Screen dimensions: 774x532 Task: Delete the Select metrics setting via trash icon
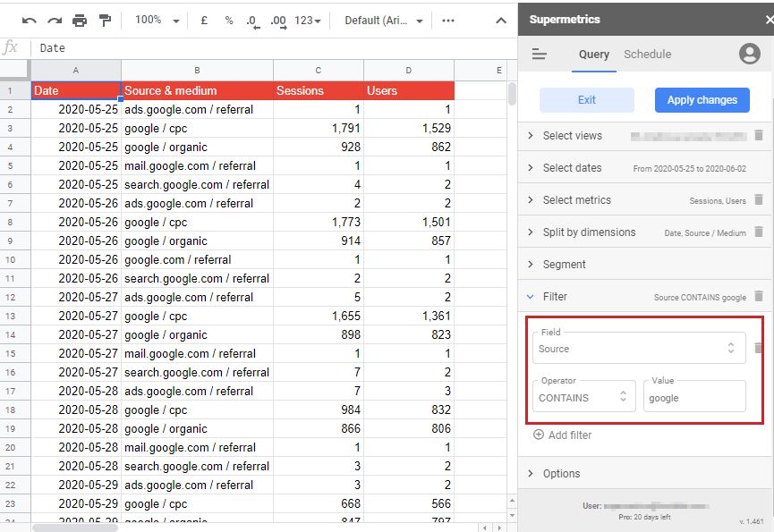click(x=758, y=200)
